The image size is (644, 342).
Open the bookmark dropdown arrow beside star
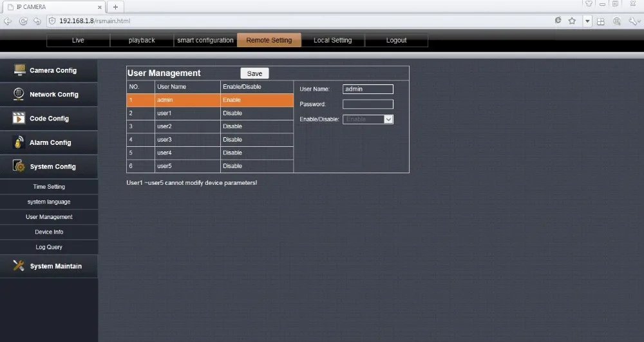pyautogui.click(x=587, y=21)
